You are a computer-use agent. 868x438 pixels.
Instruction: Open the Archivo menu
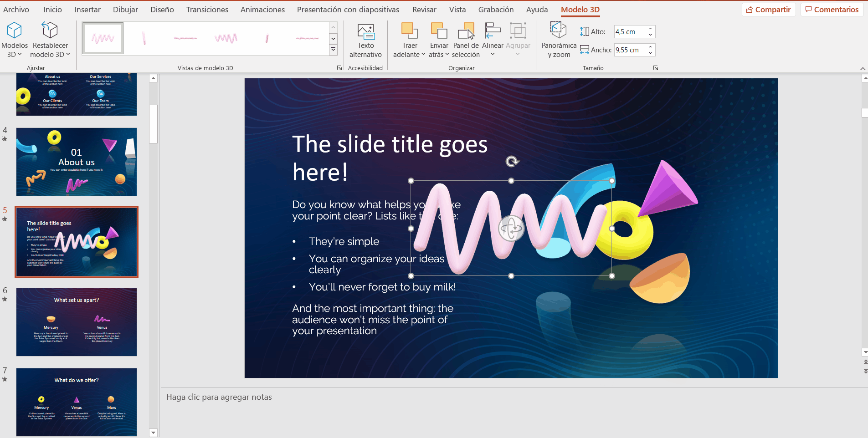click(x=16, y=10)
